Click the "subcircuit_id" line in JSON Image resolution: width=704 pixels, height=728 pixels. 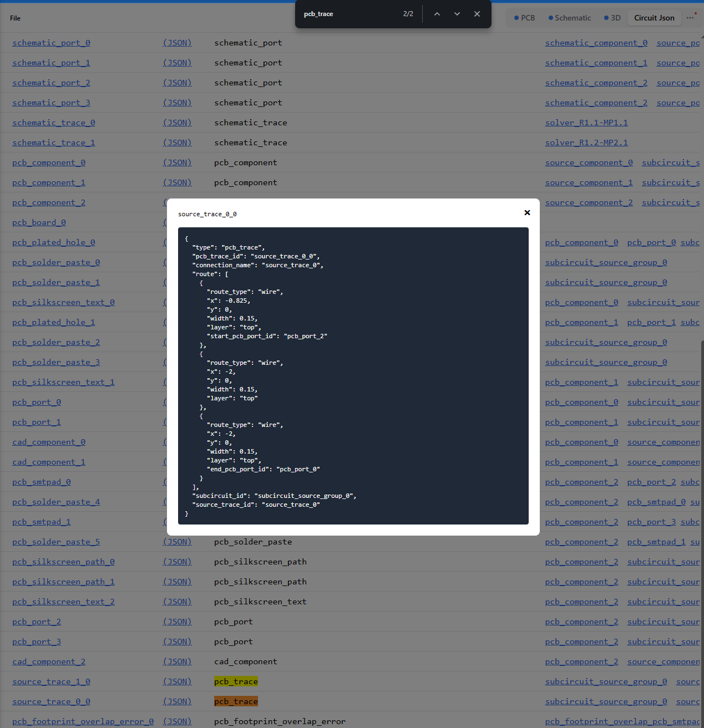(274, 496)
